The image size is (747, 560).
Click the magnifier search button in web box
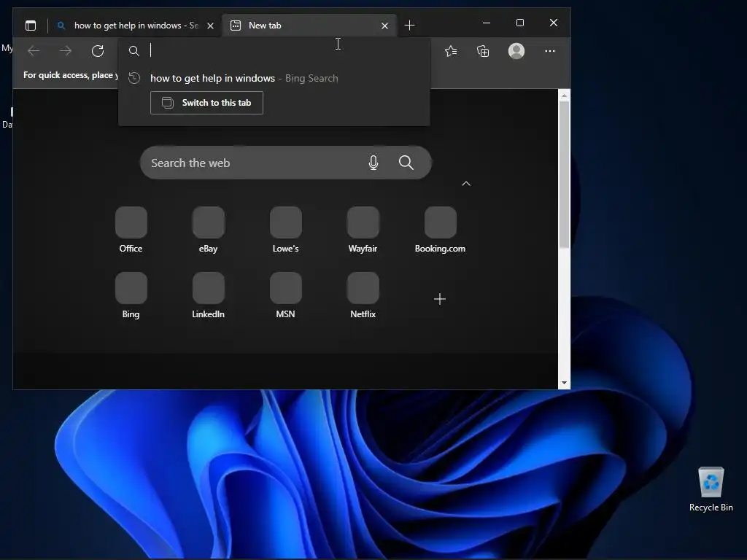coord(406,163)
